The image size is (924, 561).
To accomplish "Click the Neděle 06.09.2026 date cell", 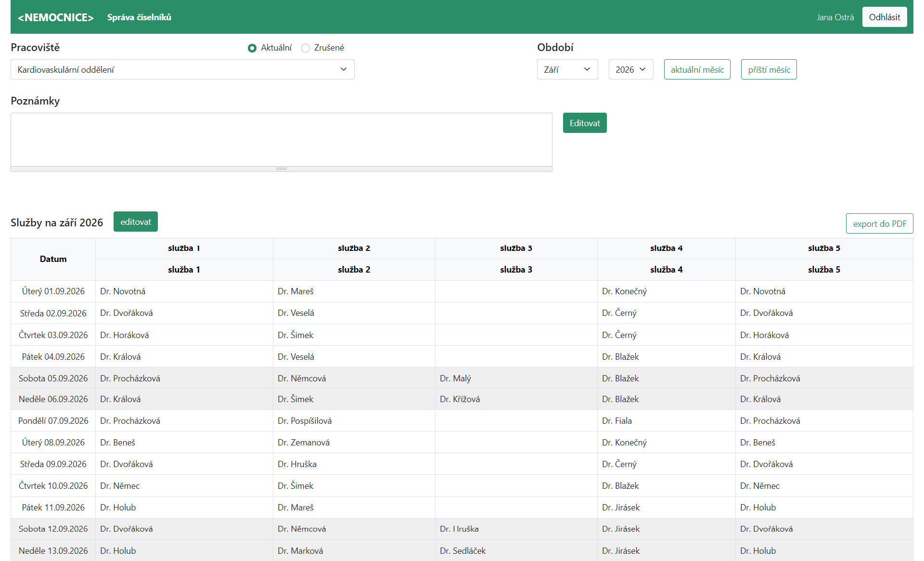I will [x=53, y=399].
